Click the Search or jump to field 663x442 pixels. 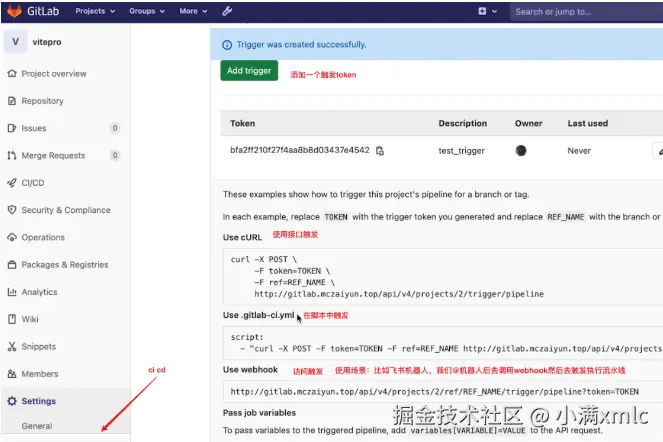click(x=586, y=12)
